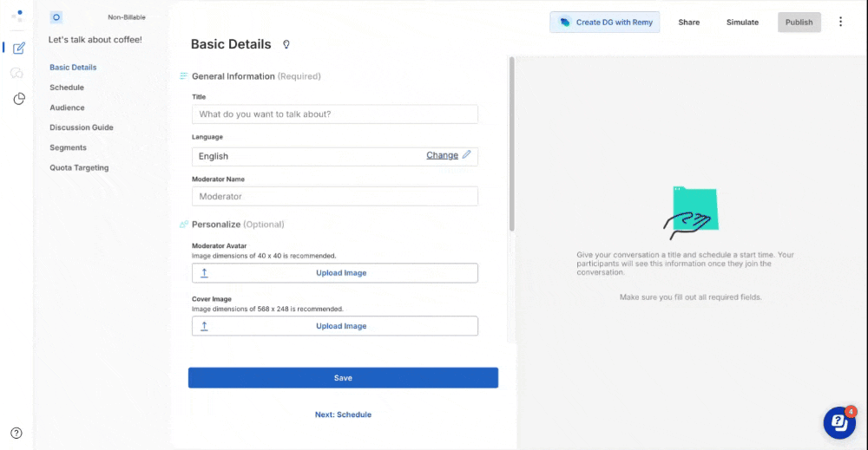The width and height of the screenshot is (868, 450).
Task: Click the Change language link
Action: [443, 155]
